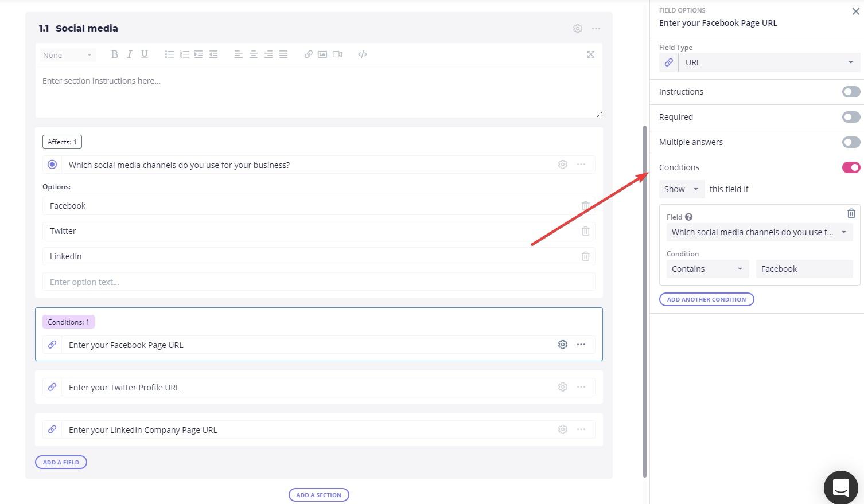Click the section instructions text area

click(319, 92)
